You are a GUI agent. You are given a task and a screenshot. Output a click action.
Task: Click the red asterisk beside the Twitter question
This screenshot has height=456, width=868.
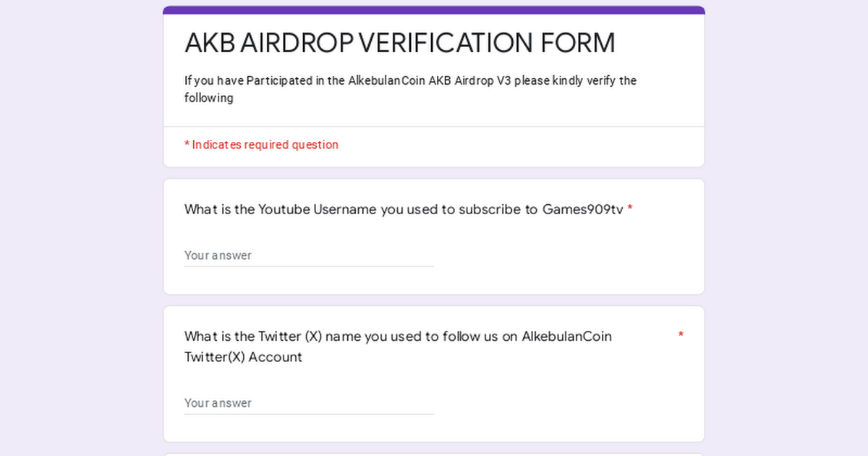coord(681,335)
